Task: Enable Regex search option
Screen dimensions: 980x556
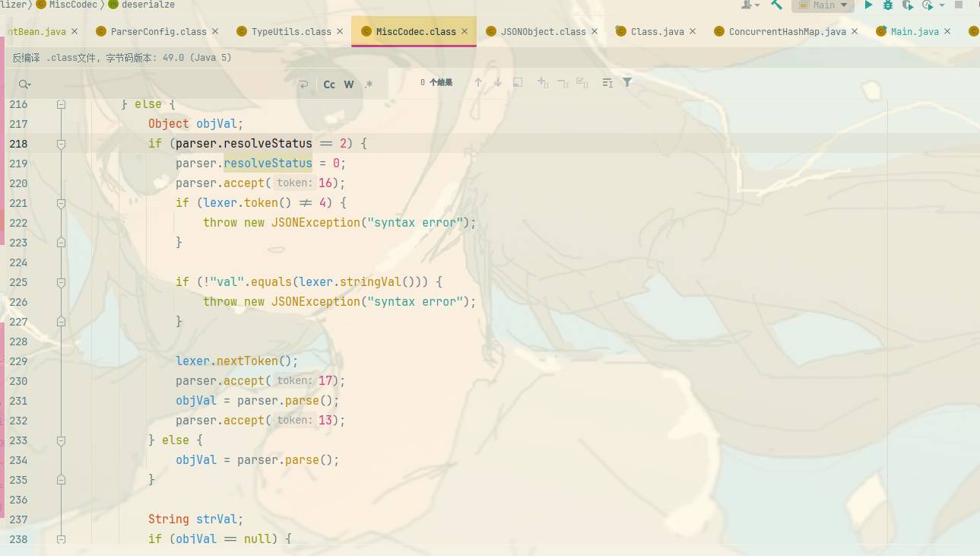Action: (369, 84)
